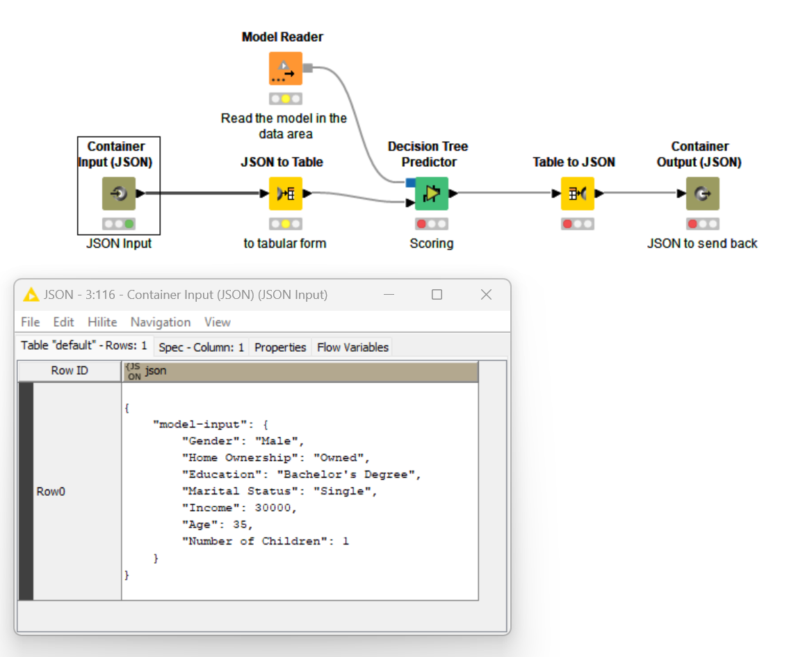Click the JSON type icon in column header

coord(134,371)
